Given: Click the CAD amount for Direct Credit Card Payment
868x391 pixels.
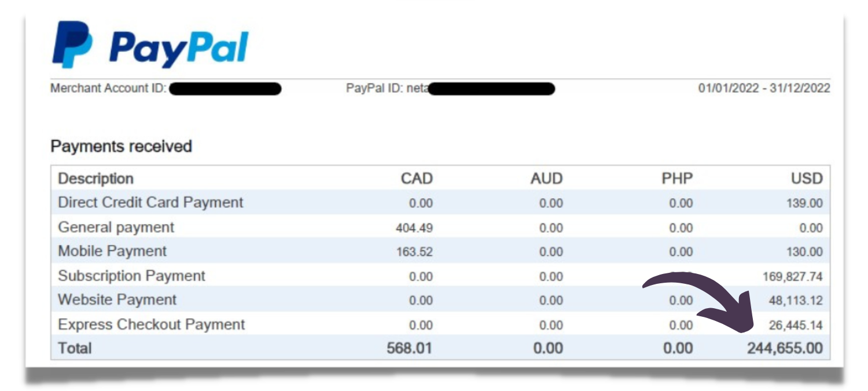Looking at the screenshot, I should pos(421,204).
